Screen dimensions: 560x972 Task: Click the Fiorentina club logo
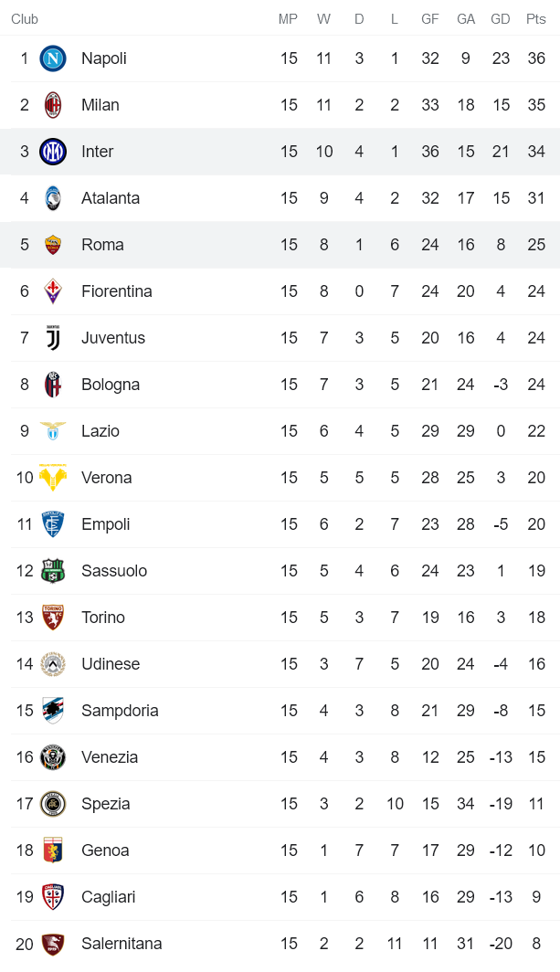[x=53, y=291]
